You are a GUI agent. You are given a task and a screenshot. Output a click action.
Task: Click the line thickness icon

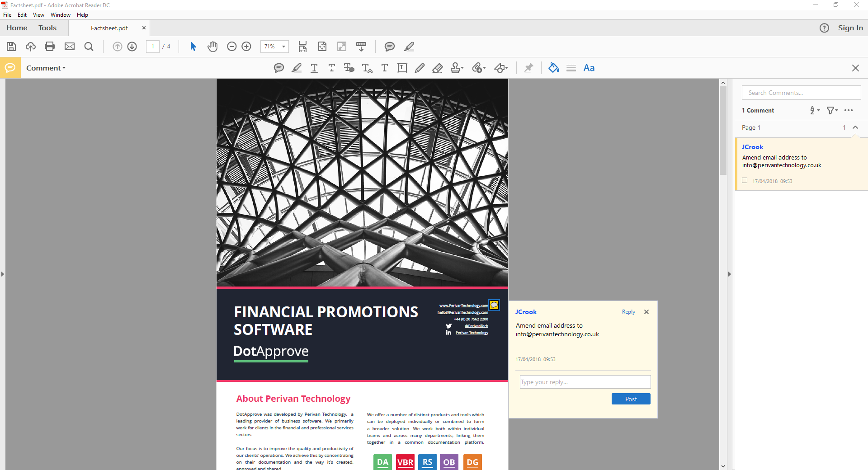(571, 68)
